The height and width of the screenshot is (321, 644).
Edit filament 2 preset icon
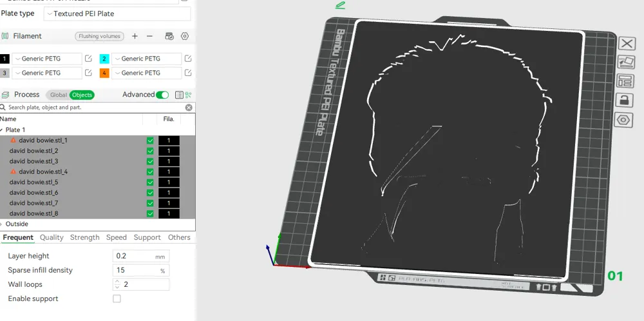point(187,59)
